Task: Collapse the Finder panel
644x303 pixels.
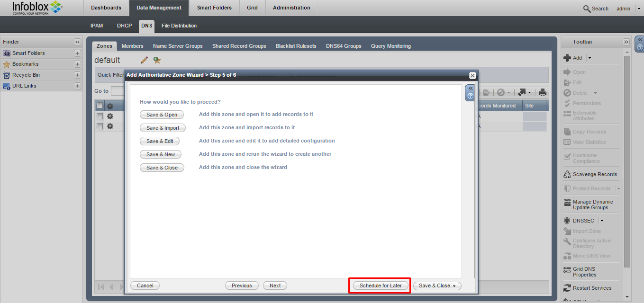Action: coord(77,42)
